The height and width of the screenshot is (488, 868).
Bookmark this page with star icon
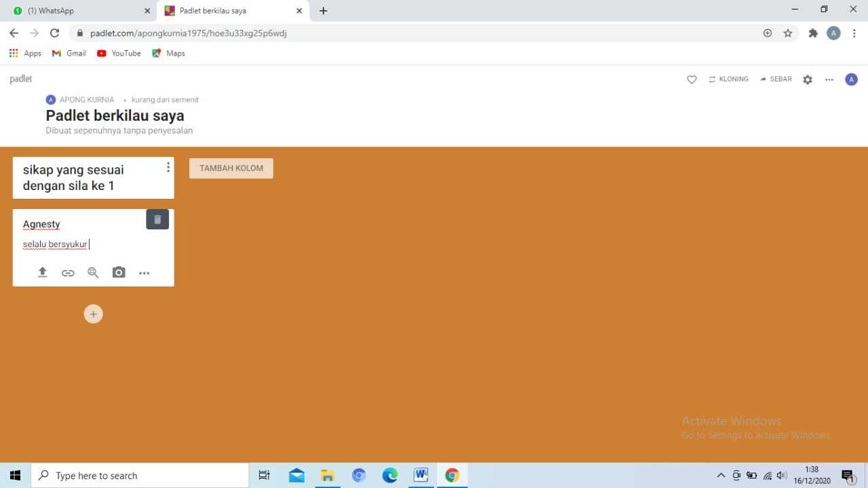(788, 33)
